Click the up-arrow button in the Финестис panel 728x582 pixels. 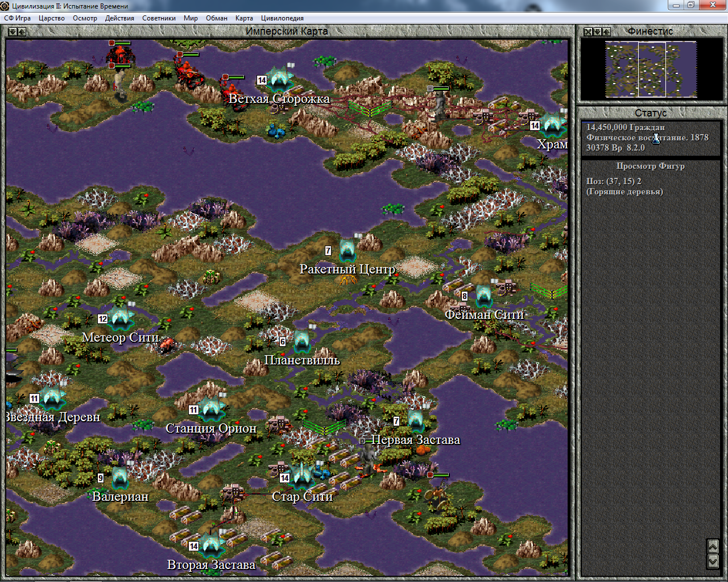[606, 32]
